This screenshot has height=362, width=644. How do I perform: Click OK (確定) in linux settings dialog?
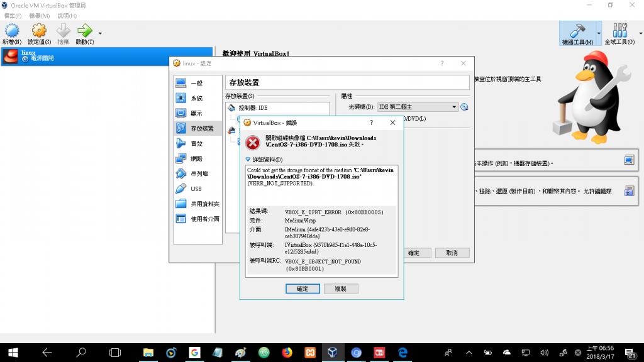tap(414, 253)
